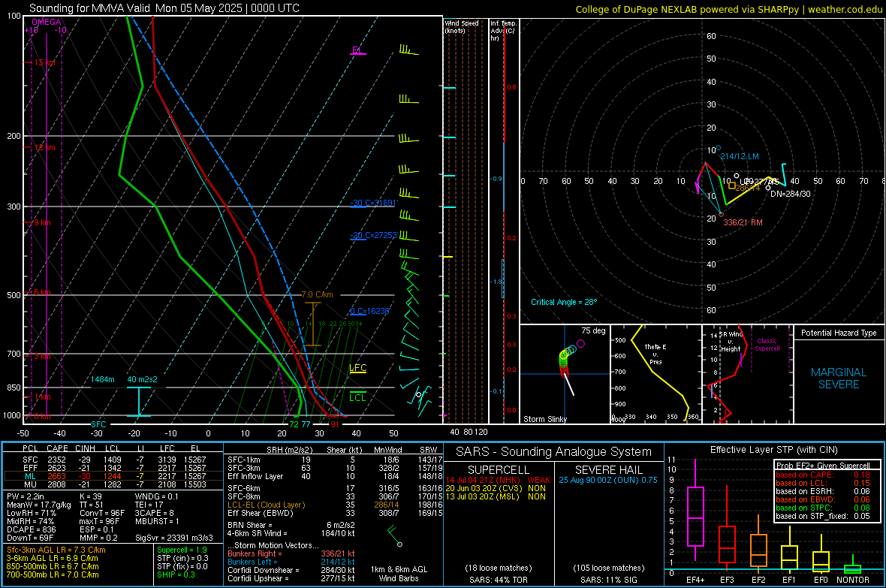This screenshot has width=886, height=588.
Task: Click the Inf. Temp. Adv. panel header
Action: click(x=503, y=31)
